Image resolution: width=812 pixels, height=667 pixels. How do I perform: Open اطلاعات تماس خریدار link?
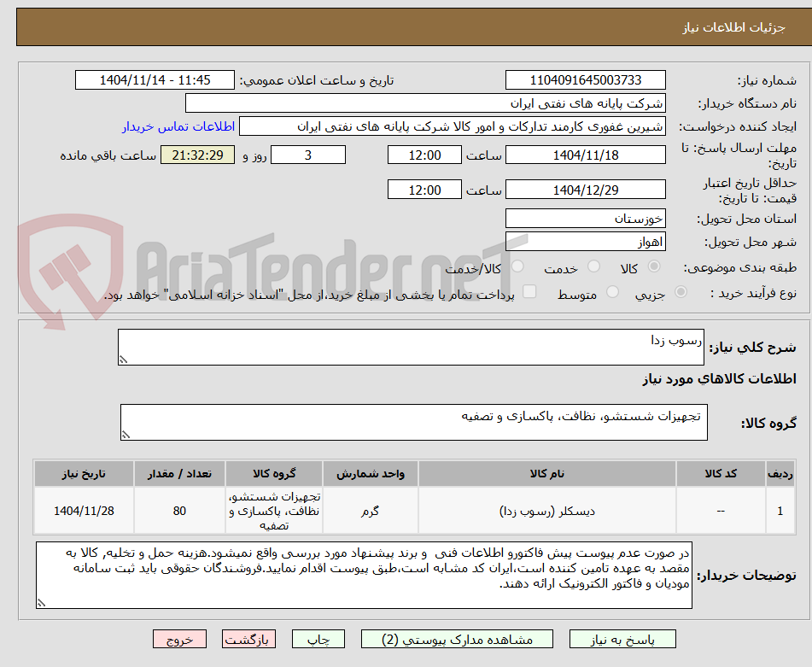point(178,127)
